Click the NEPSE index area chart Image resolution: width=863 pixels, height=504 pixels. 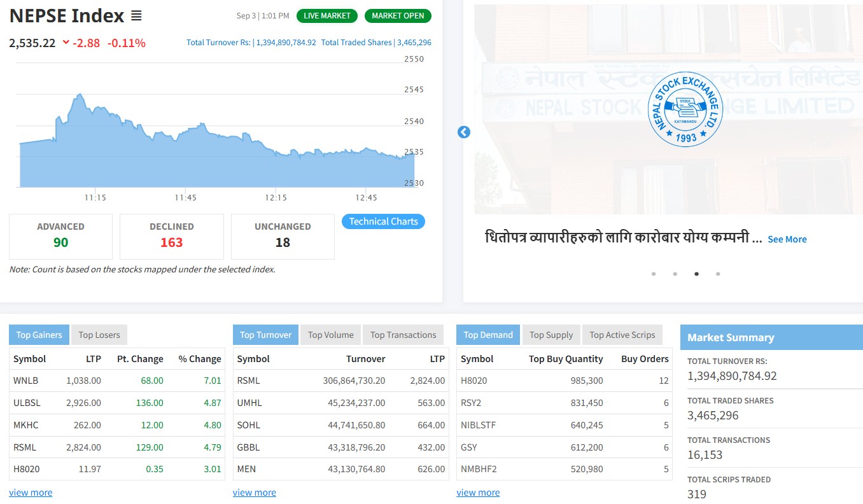coord(217,141)
